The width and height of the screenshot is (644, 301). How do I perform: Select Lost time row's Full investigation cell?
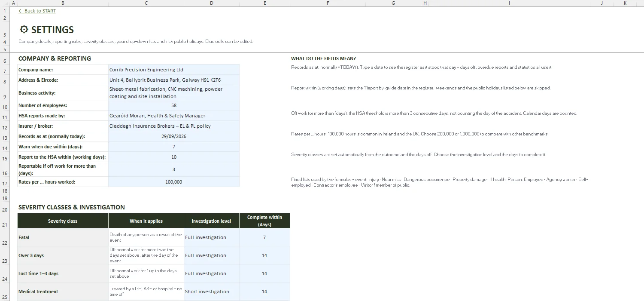(x=211, y=273)
